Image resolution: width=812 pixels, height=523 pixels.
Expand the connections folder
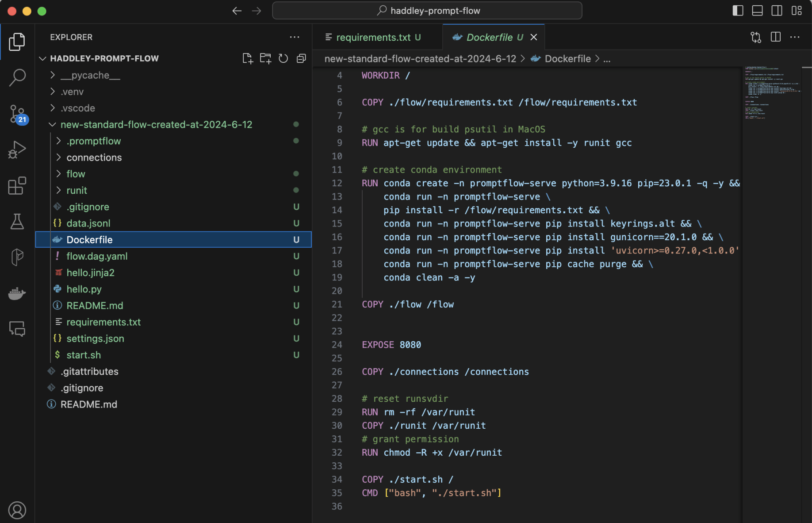pyautogui.click(x=94, y=158)
